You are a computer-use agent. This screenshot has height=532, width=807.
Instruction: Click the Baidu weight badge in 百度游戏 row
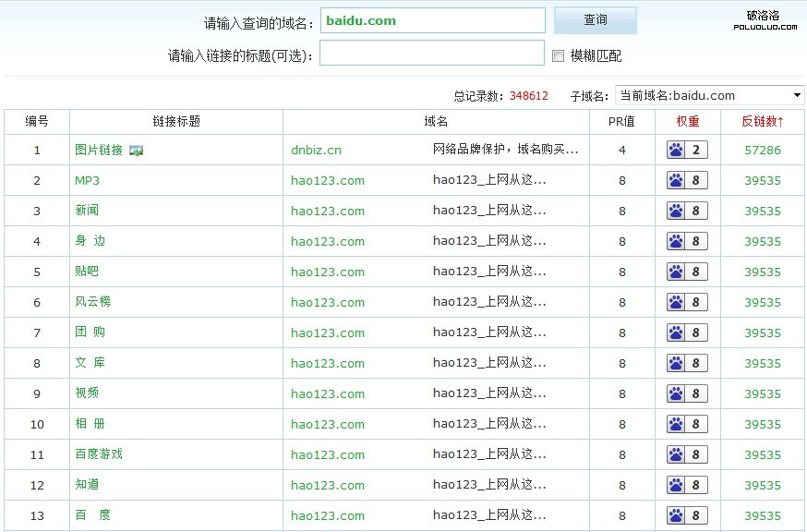coord(687,455)
